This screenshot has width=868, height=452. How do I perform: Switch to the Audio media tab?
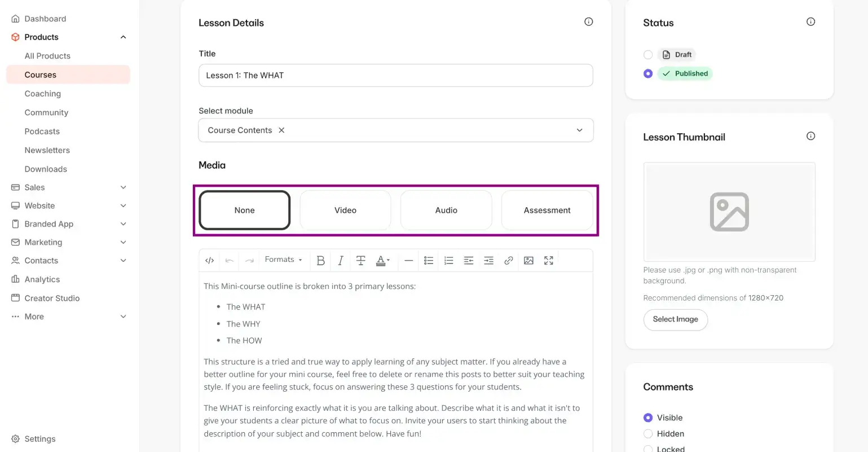[x=446, y=209]
